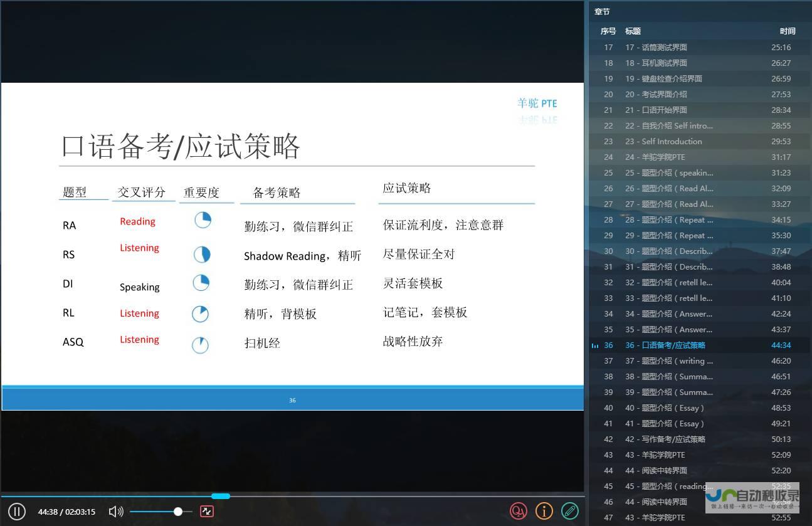Viewport: 812px width, 526px height.
Task: Open chapter 44 - 阅读中转界面 at 52:20
Action: tap(699, 470)
